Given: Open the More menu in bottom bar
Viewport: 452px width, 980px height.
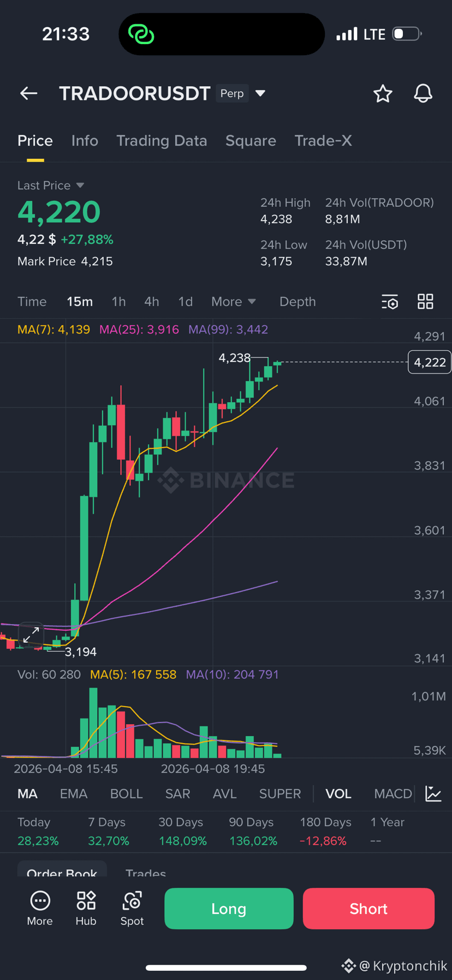Looking at the screenshot, I should click(40, 909).
